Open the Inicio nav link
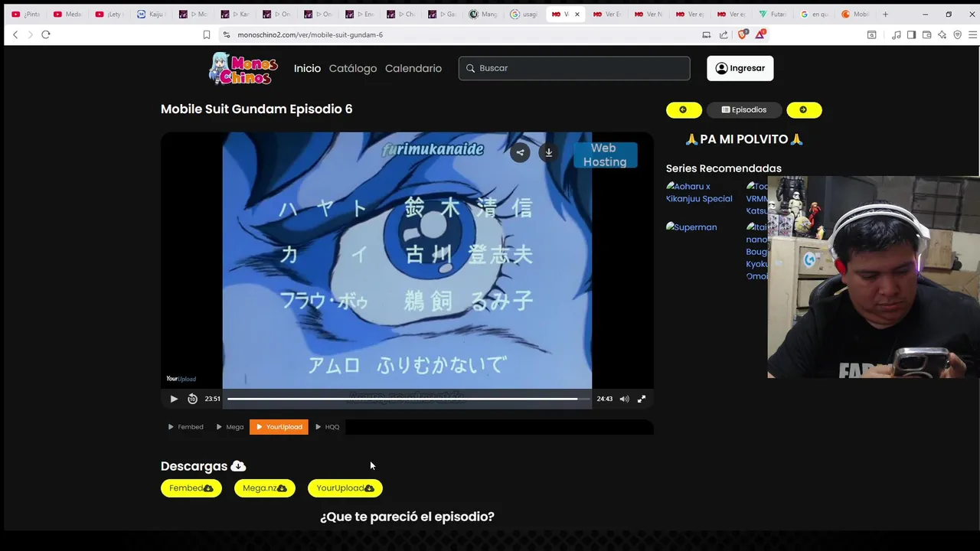Viewport: 980px width, 551px height. [x=307, y=68]
